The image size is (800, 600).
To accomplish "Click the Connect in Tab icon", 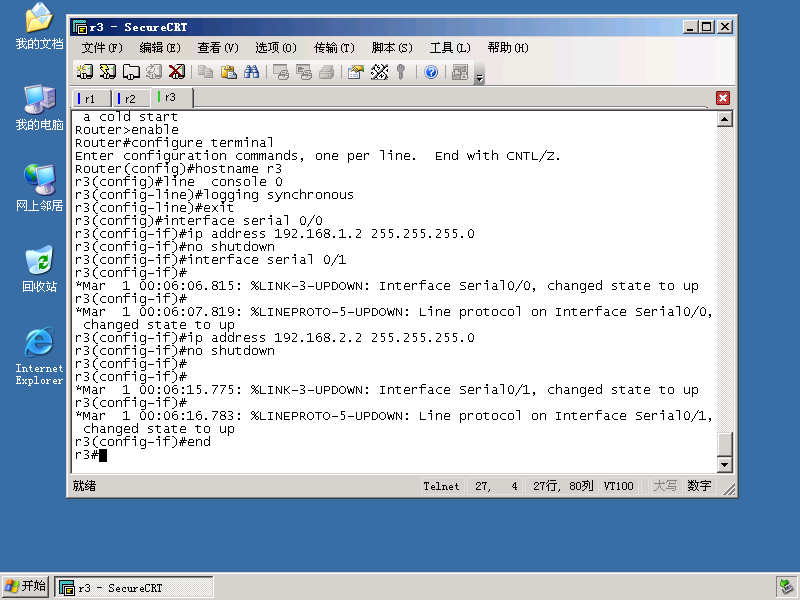I will pos(131,72).
